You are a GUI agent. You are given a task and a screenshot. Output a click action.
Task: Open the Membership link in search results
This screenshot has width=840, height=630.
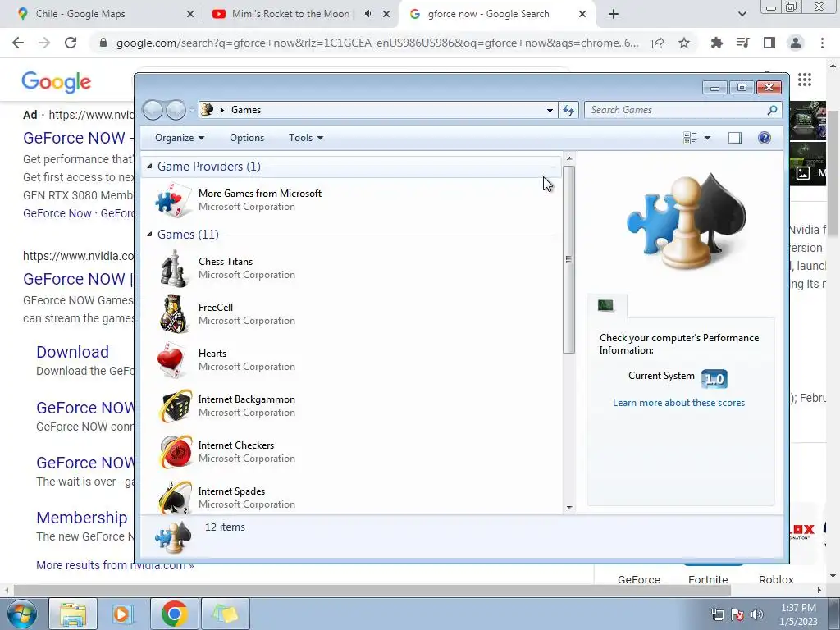81,518
